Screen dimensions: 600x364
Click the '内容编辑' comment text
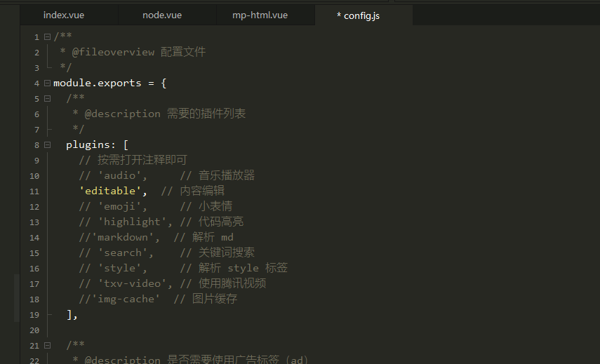coord(202,191)
